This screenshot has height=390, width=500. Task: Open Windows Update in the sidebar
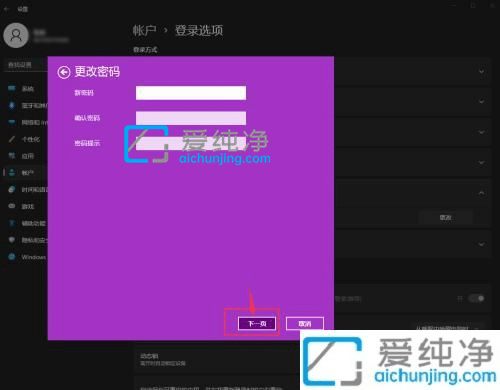pyautogui.click(x=27, y=257)
